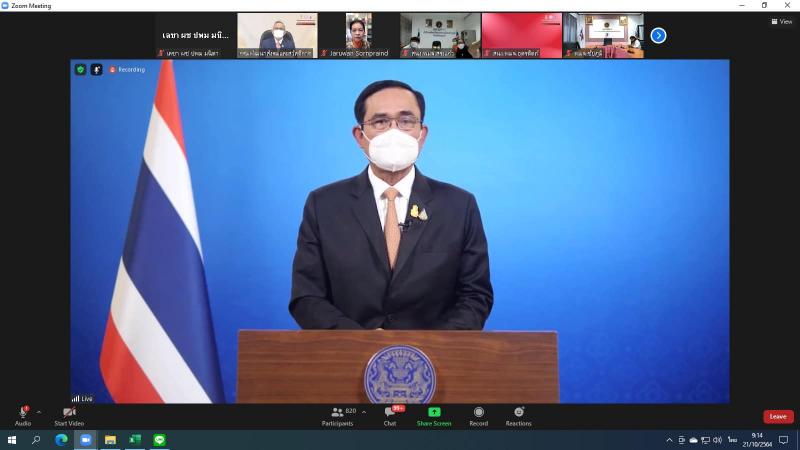Expand the arrow beside Participants
800x450 pixels.
pos(364,412)
